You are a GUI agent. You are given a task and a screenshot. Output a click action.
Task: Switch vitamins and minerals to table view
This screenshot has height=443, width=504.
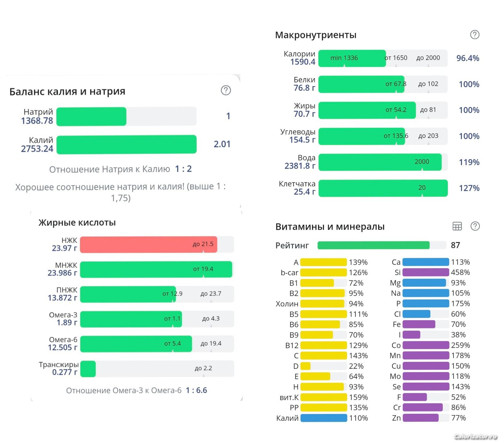tap(457, 226)
